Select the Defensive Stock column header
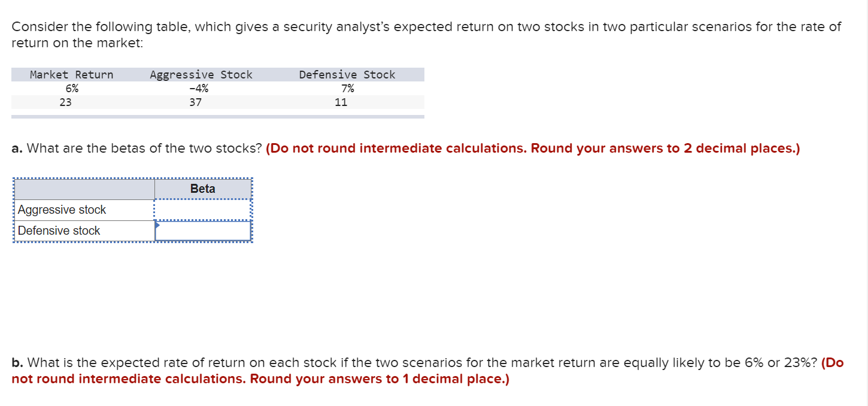The image size is (868, 406). (347, 74)
